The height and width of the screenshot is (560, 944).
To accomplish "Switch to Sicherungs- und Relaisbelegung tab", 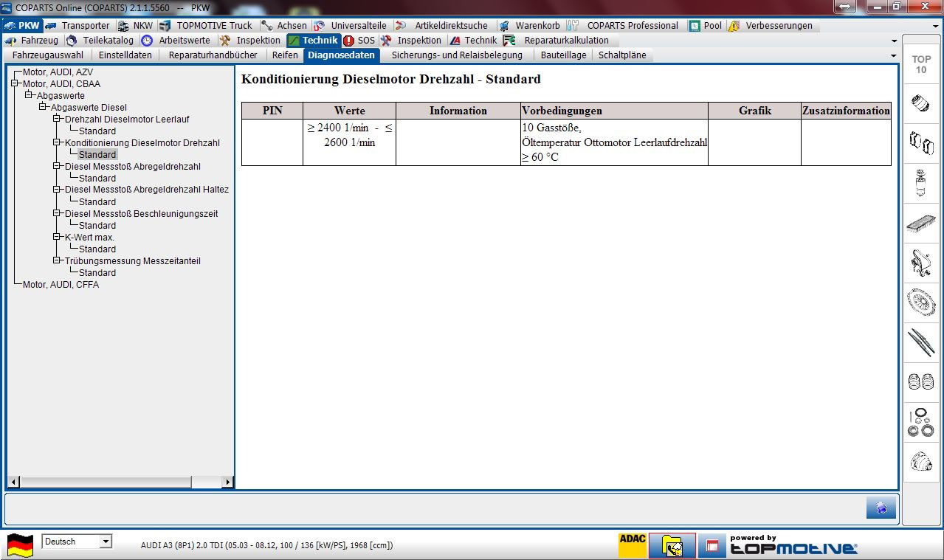I will [x=457, y=55].
